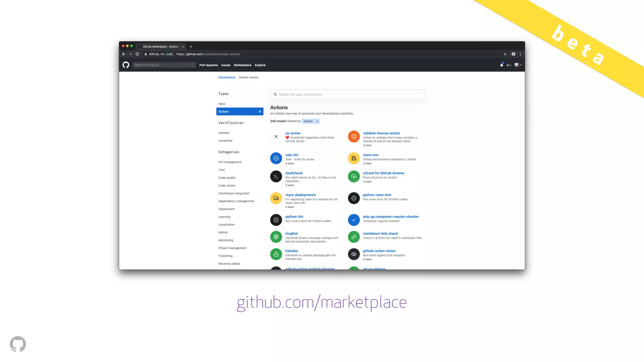Open the user avatar dropdown menu
This screenshot has height=362, width=644.
pyautogui.click(x=518, y=65)
